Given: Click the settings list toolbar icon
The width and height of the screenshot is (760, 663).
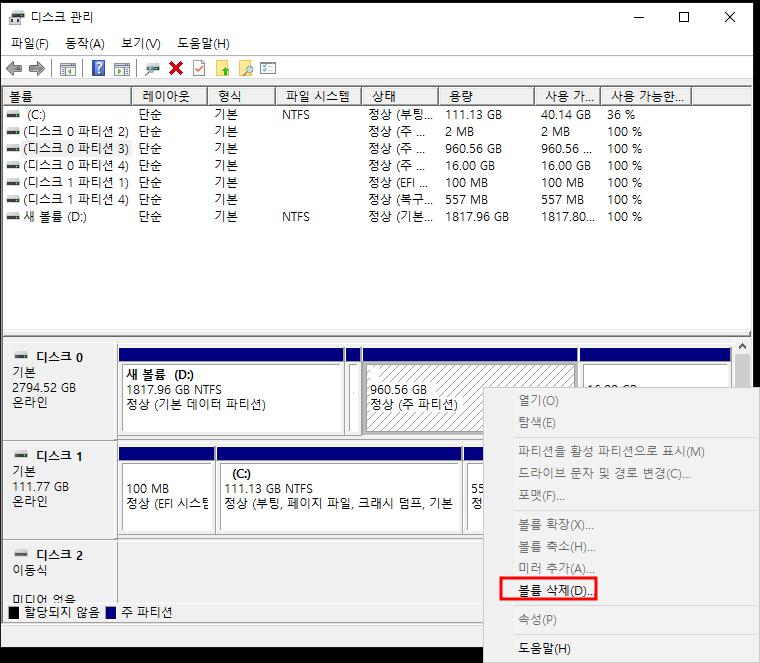Looking at the screenshot, I should click(268, 68).
